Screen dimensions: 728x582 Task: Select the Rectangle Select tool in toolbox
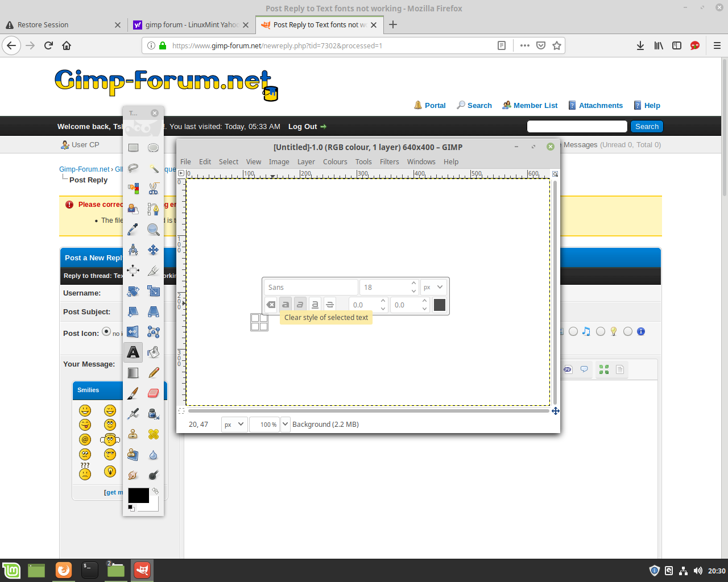133,148
